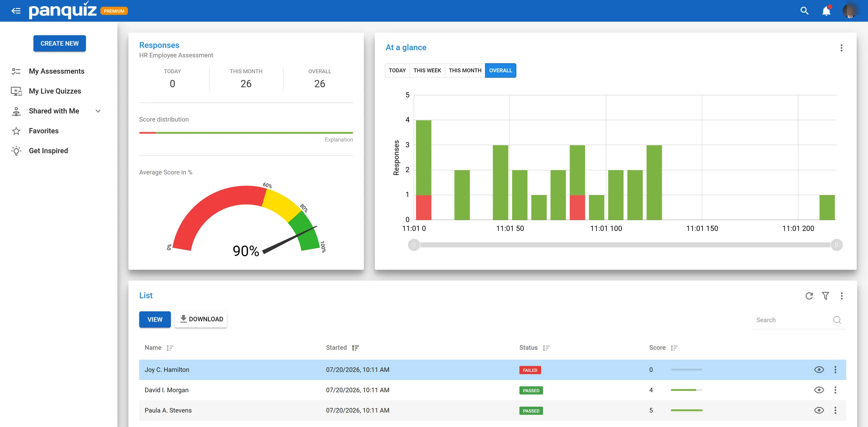The height and width of the screenshot is (427, 868).
Task: Open List panel more options menu
Action: [x=842, y=296]
